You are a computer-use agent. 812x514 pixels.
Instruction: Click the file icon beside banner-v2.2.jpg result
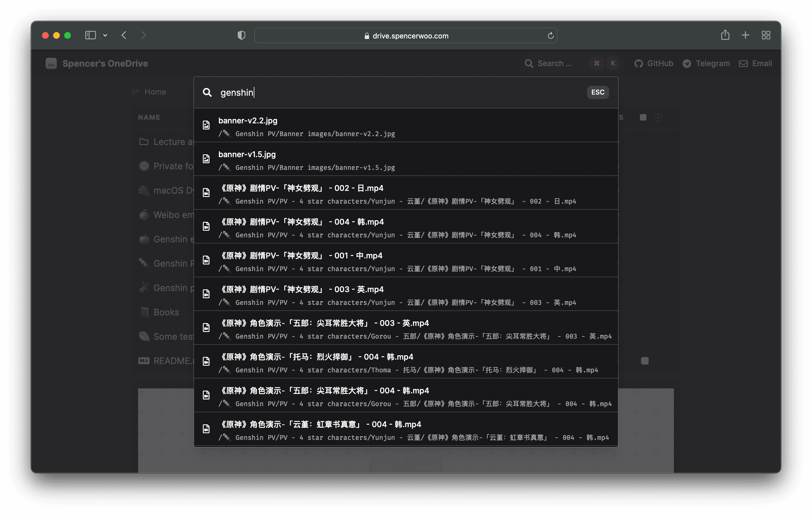click(x=206, y=125)
